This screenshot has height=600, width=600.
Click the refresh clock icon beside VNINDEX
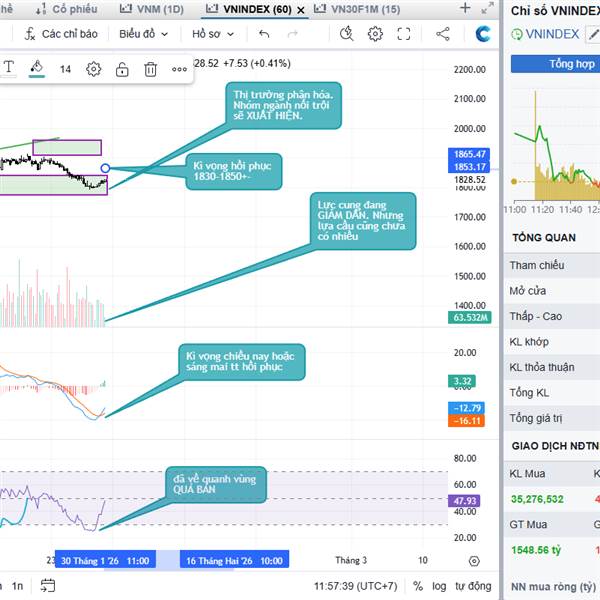coord(517,34)
